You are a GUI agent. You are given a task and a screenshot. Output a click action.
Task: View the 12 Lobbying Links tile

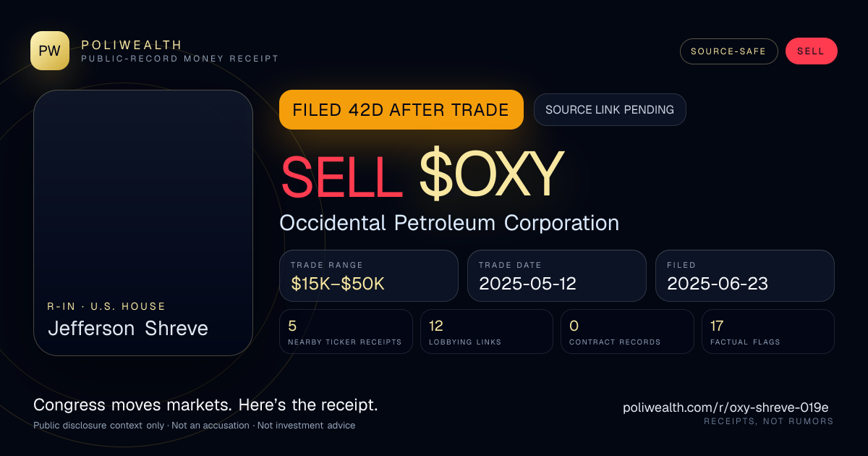pyautogui.click(x=487, y=332)
